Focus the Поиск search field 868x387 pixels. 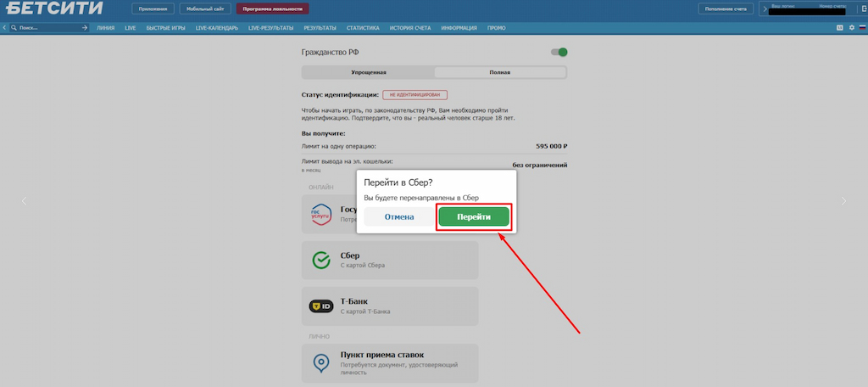point(48,27)
